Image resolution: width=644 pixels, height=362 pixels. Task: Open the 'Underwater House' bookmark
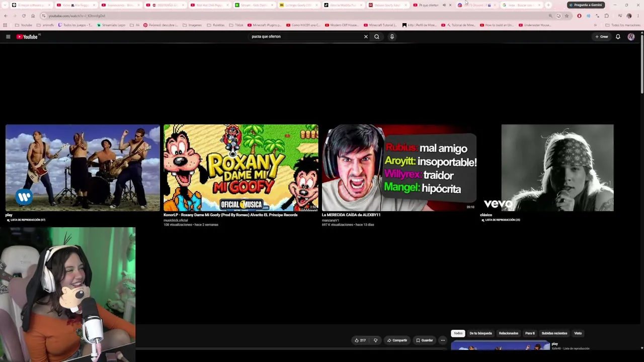(534, 25)
